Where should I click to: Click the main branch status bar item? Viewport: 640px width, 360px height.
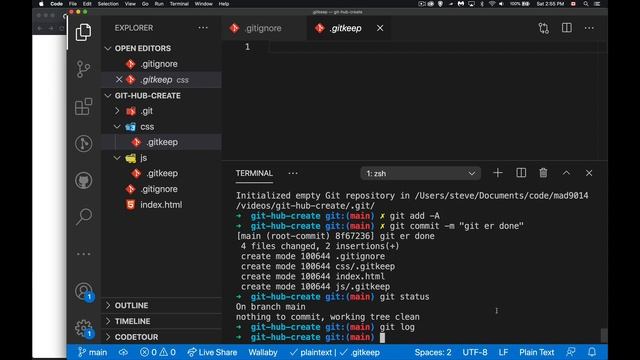tap(93, 352)
